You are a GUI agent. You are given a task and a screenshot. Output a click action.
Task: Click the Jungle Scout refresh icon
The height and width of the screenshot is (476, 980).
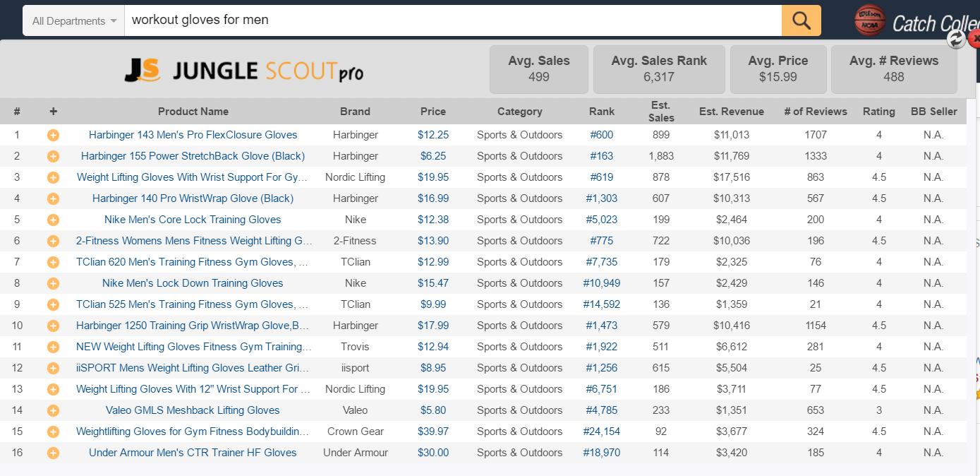[956, 39]
